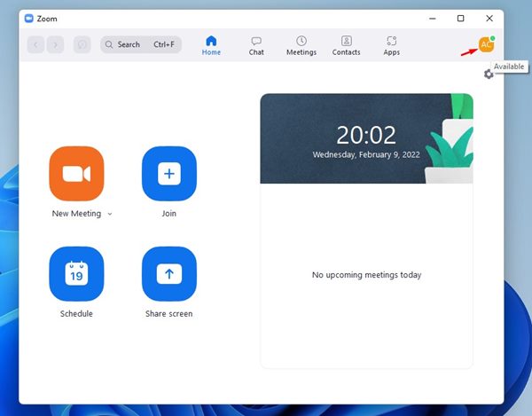
Task: Switch to the Home tab
Action: [211, 45]
